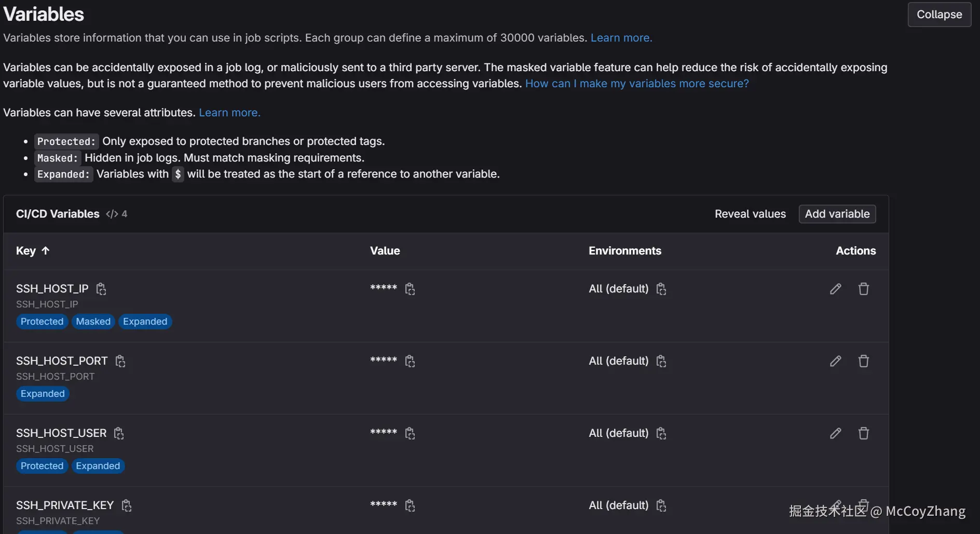The height and width of the screenshot is (534, 980).
Task: Copy the SSH_PRIVATE_KEY key name
Action: pos(127,505)
